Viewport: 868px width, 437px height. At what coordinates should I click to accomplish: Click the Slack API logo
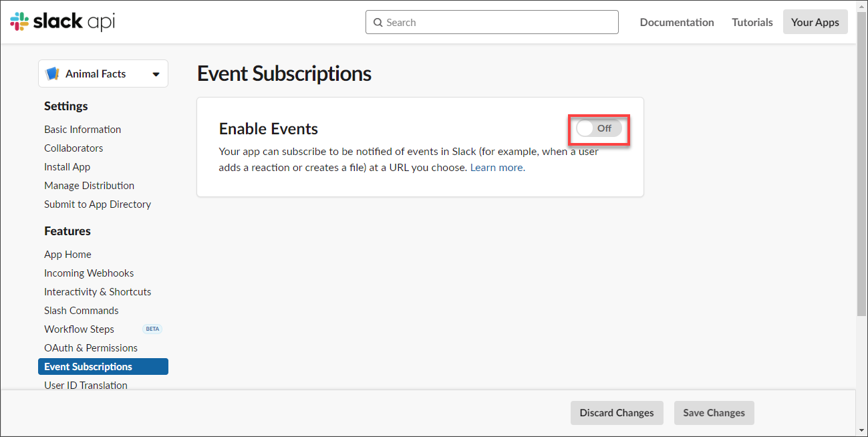click(62, 21)
